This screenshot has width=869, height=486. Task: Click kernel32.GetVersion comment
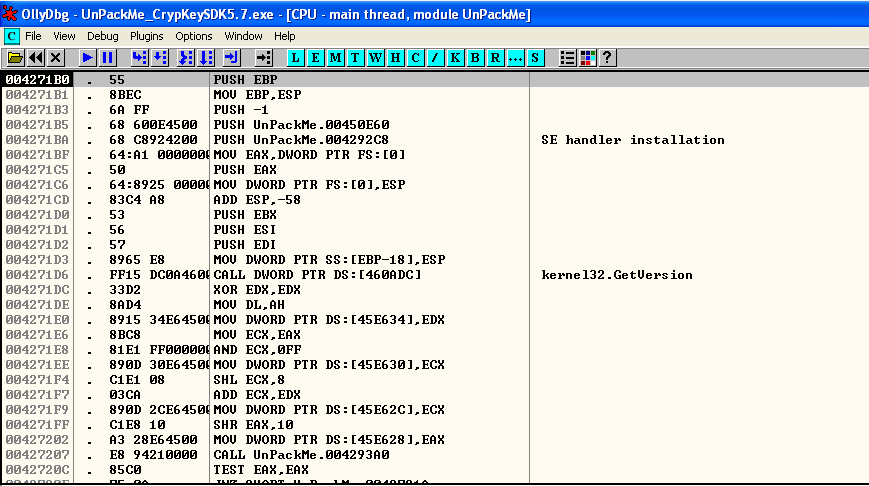coord(617,275)
